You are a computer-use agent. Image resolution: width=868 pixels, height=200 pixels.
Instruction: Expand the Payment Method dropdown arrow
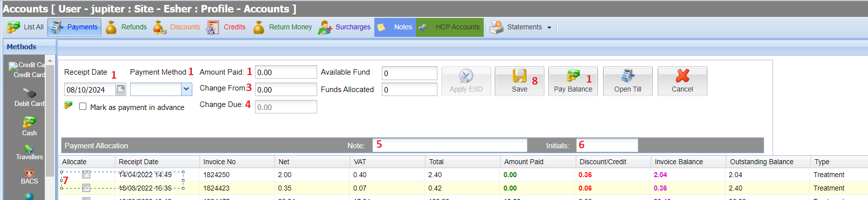(186, 89)
